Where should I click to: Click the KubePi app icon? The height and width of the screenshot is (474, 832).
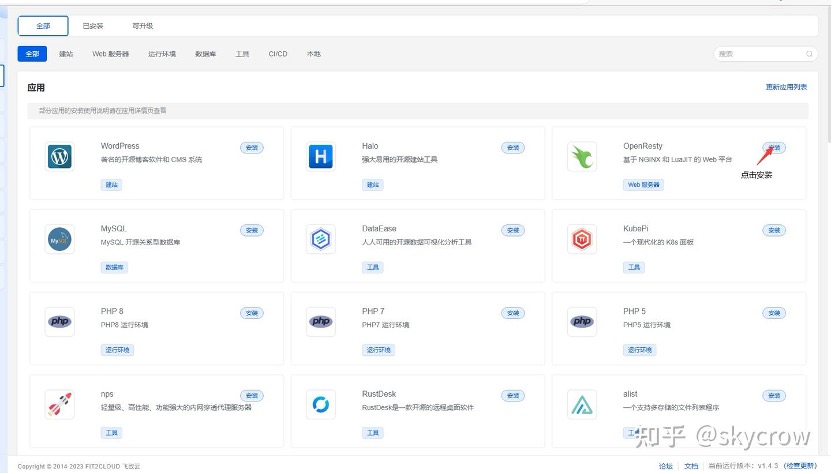(582, 239)
